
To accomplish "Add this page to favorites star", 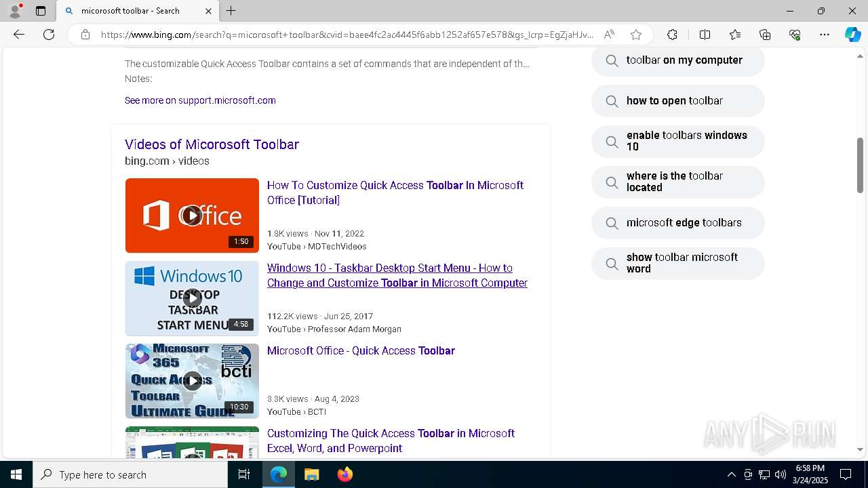I will [x=635, y=35].
